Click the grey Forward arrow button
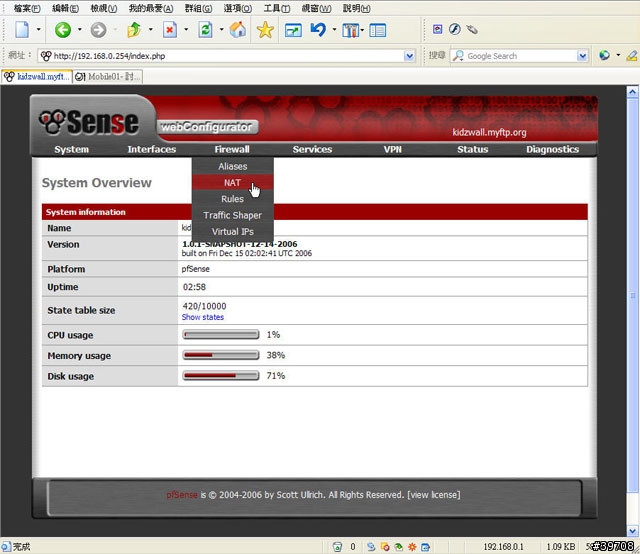Viewport: 640px width, 554px height. [x=98, y=30]
